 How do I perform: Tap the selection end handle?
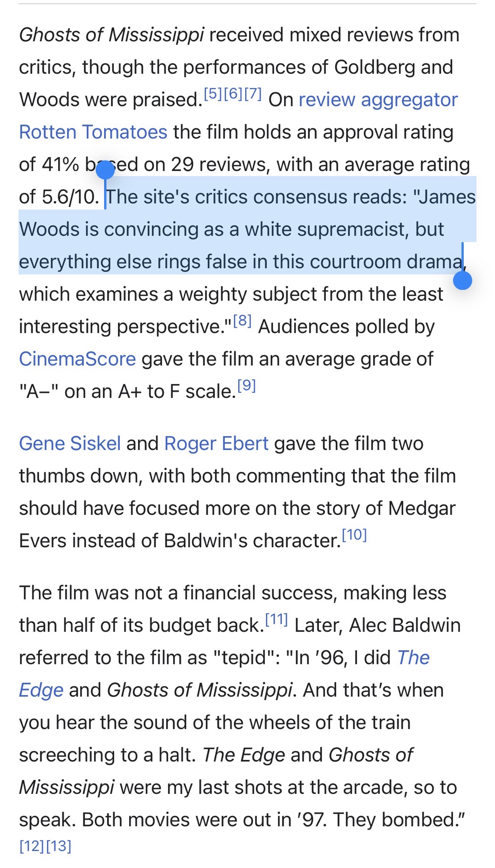tap(462, 280)
